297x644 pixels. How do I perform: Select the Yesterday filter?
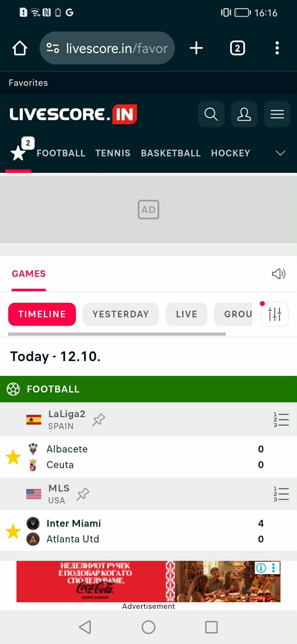(121, 314)
